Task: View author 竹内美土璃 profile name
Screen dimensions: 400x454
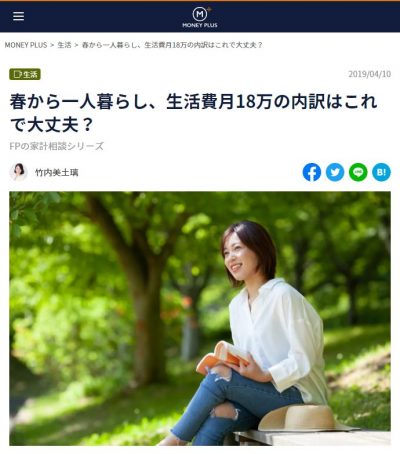Action: click(57, 172)
